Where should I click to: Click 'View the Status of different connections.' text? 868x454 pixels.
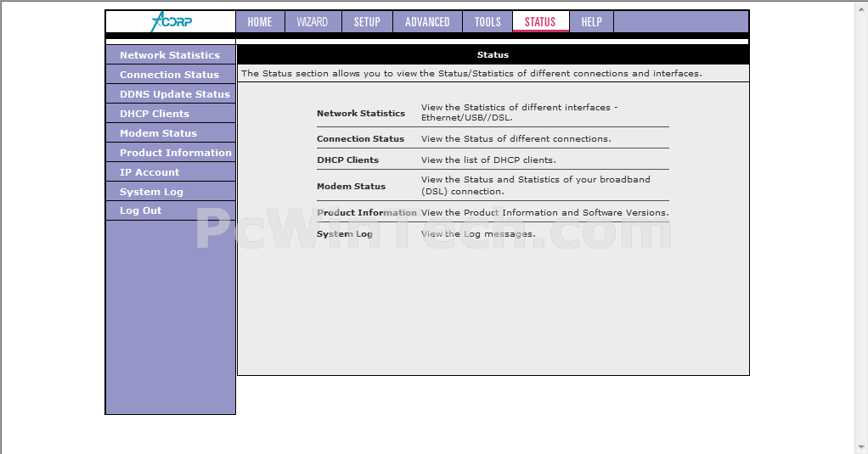(x=516, y=139)
